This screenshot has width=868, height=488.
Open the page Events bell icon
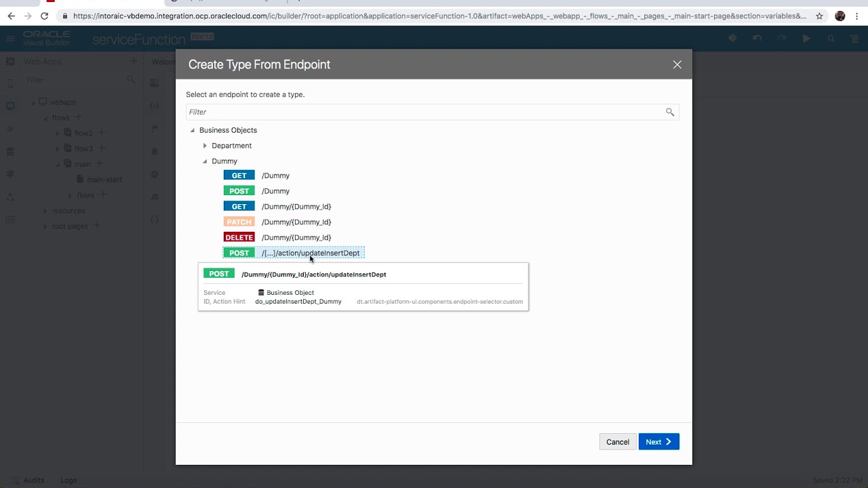pos(155,152)
